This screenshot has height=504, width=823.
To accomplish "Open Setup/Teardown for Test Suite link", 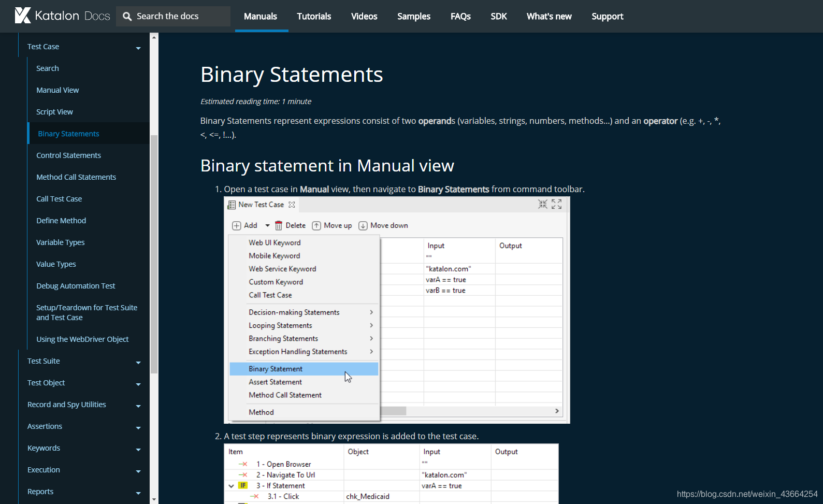I will click(86, 312).
